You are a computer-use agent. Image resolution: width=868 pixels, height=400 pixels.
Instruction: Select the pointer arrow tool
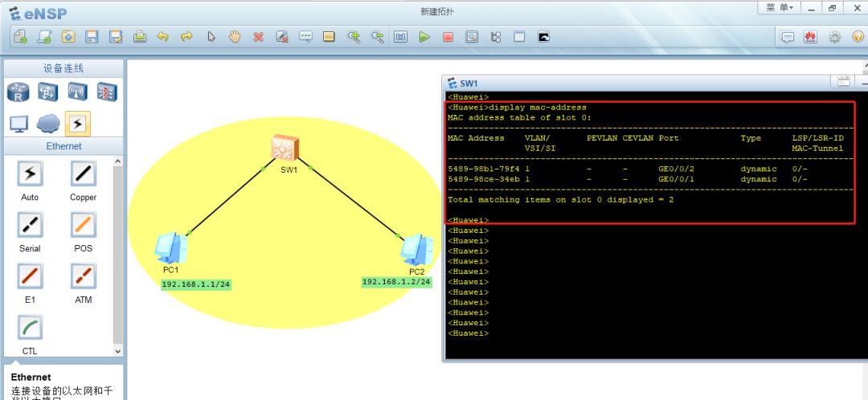click(x=211, y=37)
